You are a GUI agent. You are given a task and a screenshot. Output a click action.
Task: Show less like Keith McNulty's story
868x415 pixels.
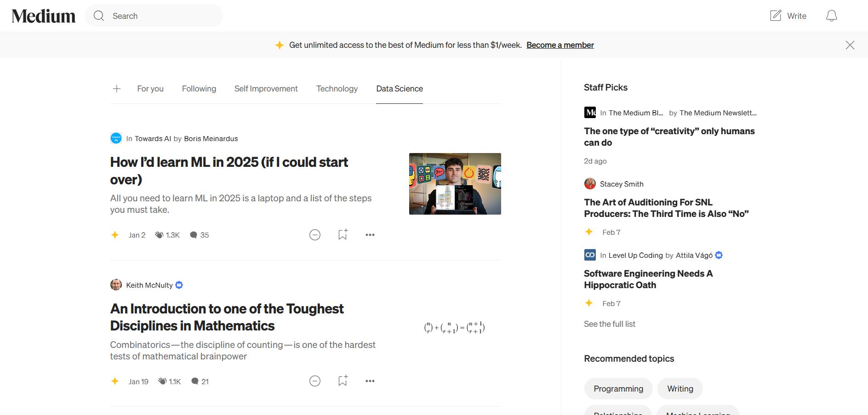tap(315, 381)
